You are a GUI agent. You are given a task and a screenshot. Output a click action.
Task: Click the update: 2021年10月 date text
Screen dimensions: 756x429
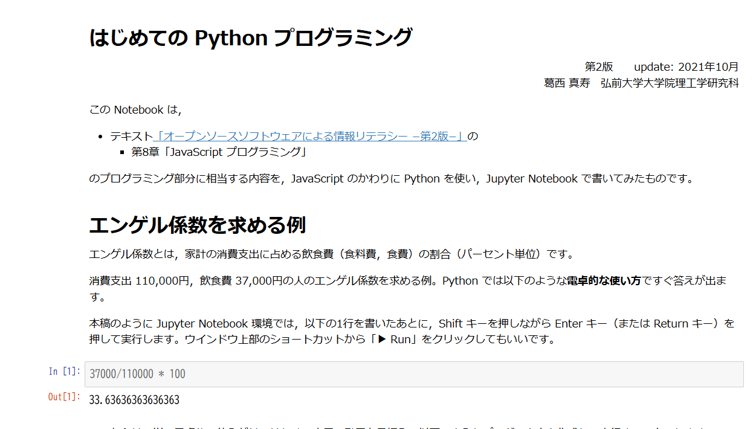tap(686, 67)
